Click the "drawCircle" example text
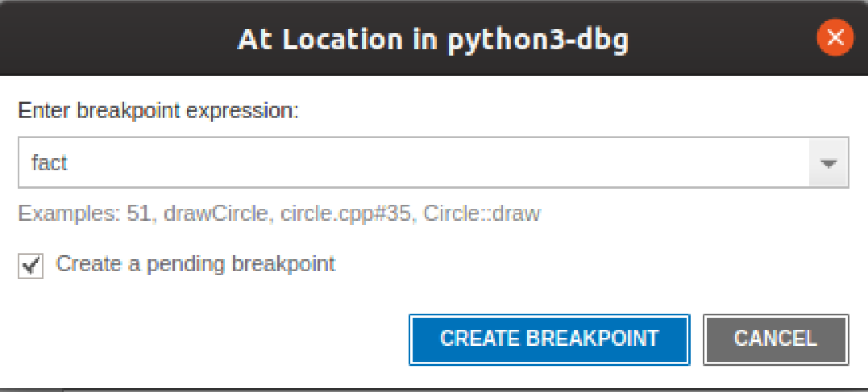The height and width of the screenshot is (392, 868). (213, 214)
